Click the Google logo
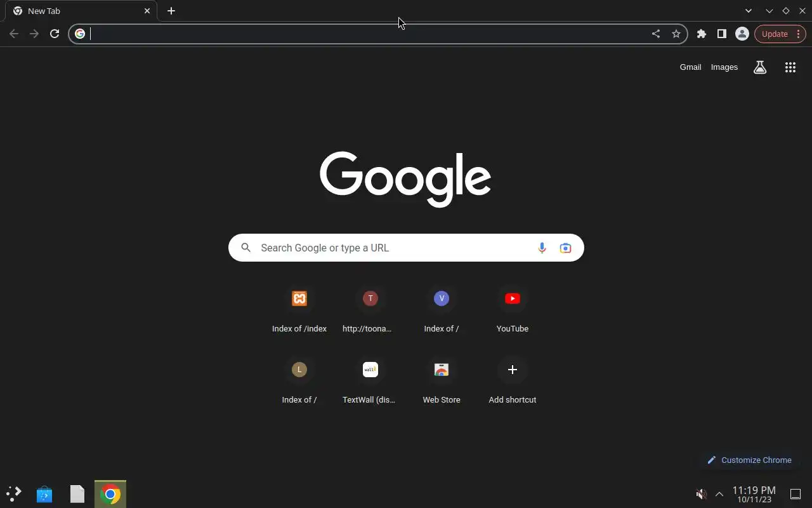Screen dimensions: 812x508 pos(405,178)
